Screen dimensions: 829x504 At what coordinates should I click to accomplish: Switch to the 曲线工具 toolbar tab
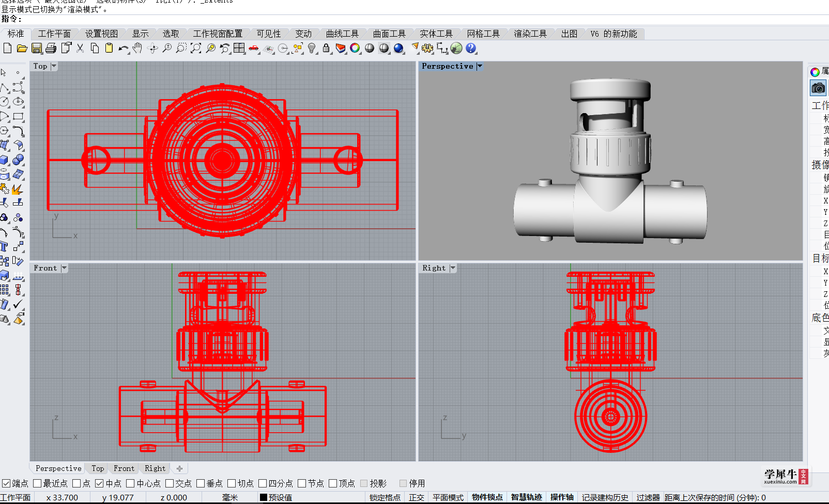(x=342, y=34)
